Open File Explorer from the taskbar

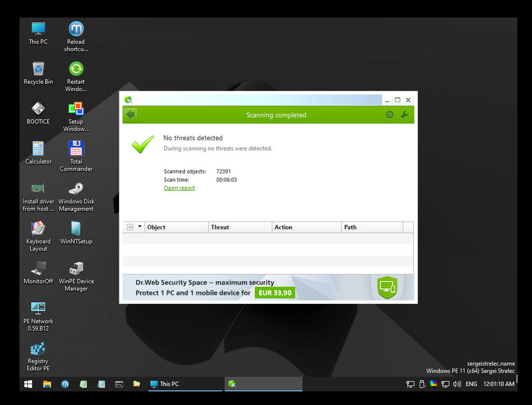[47, 384]
